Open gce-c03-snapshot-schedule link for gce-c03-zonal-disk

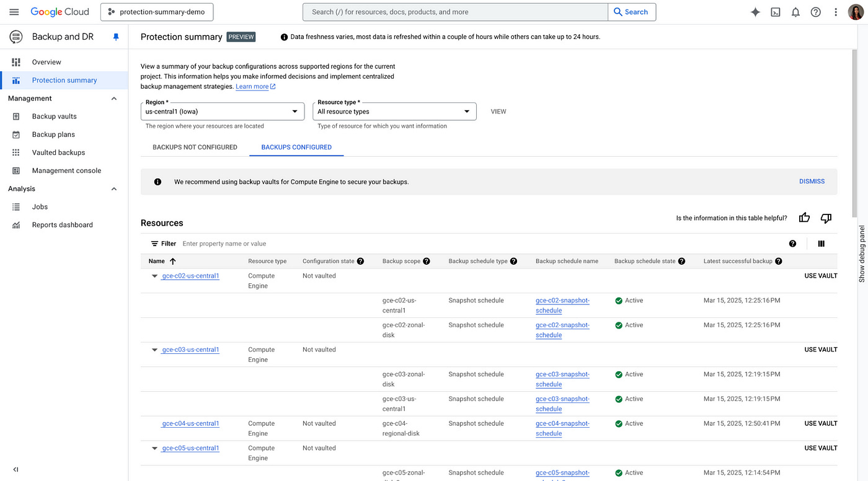[562, 379]
